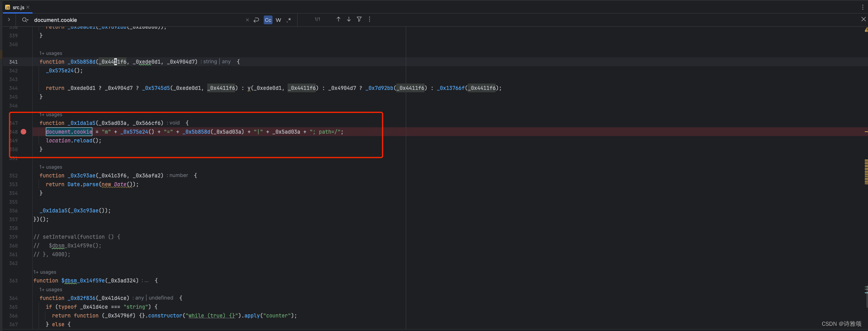Viewport: 868px width, 331px height.
Task: Close the find bar
Action: (x=863, y=19)
